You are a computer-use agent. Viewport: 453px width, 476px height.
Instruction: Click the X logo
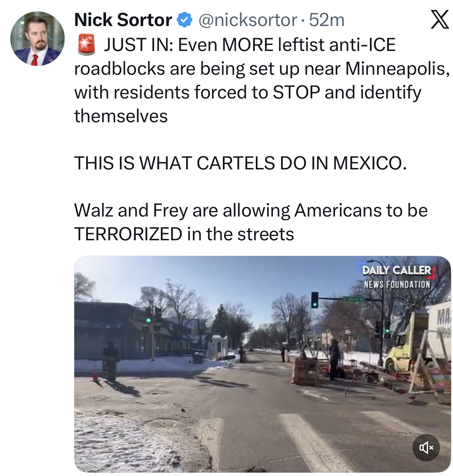pos(440,20)
